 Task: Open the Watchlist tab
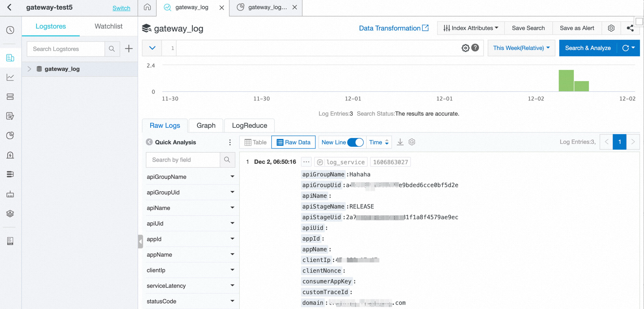[x=108, y=26]
